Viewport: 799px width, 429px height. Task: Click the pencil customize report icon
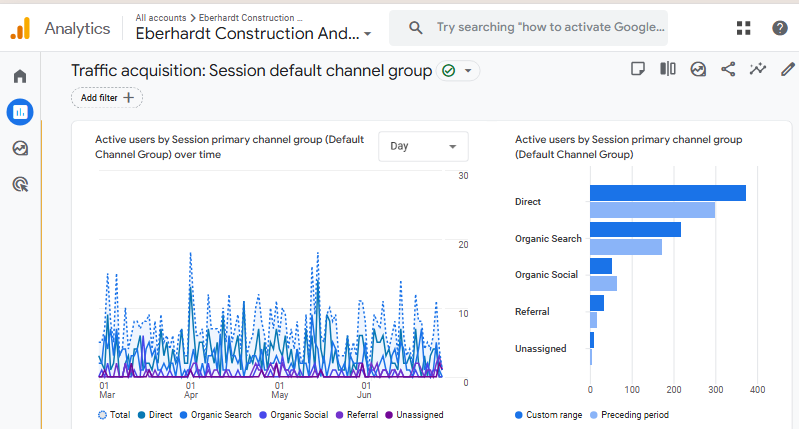tap(788, 69)
